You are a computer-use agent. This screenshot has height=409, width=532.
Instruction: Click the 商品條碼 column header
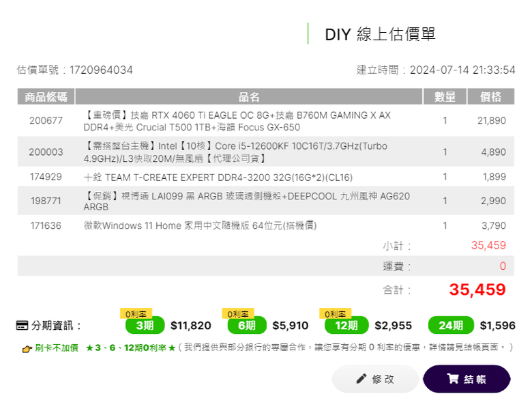[x=46, y=96]
